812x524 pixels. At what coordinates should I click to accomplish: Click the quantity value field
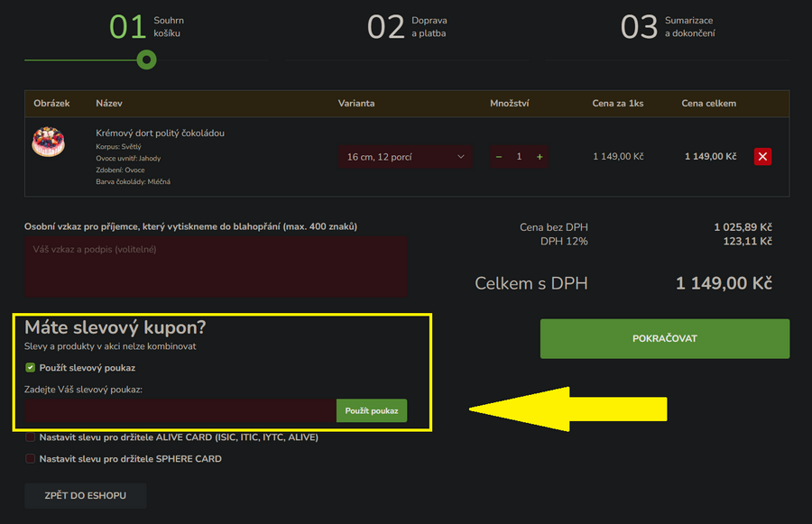519,157
